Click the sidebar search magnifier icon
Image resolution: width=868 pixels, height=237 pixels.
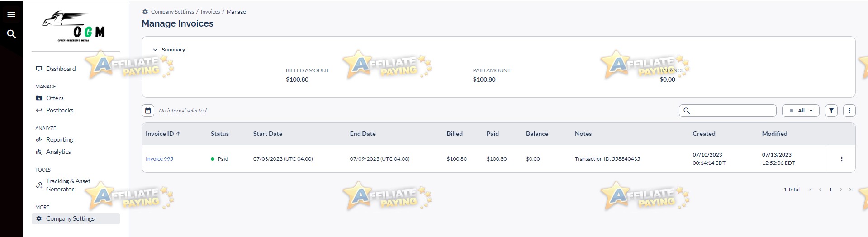pyautogui.click(x=11, y=34)
